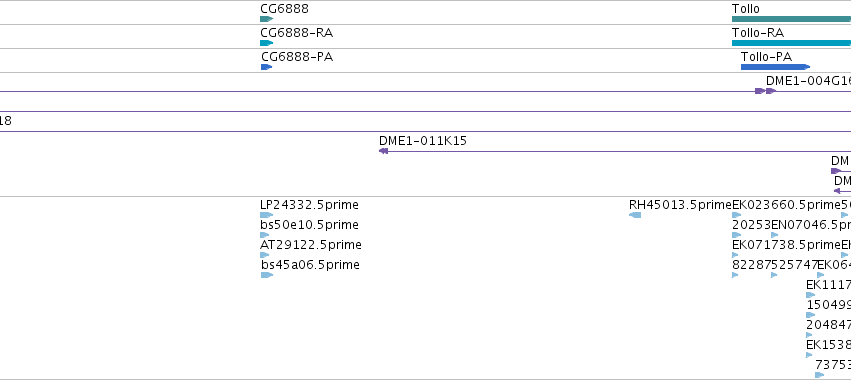Viewport: 851px width, 380px height.
Task: Click the EN07046.5prime EST glyph
Action: click(774, 235)
